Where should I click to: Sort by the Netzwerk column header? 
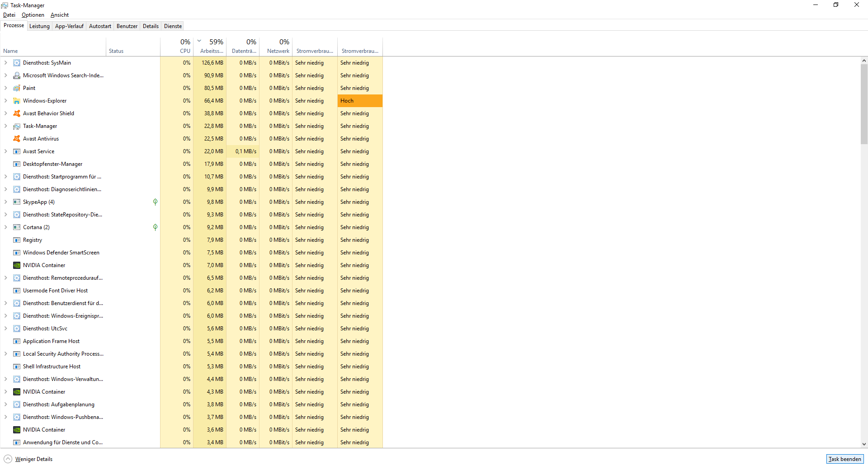276,47
